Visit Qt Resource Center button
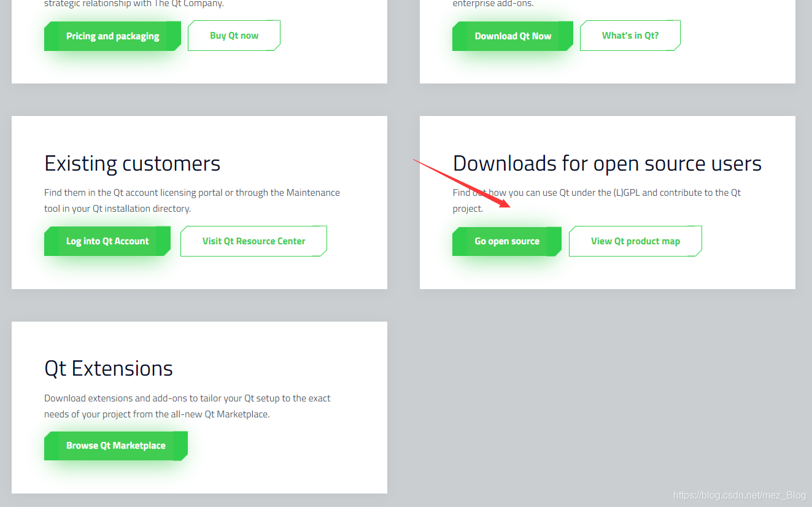Screen dimensions: 812x507 (253, 241)
